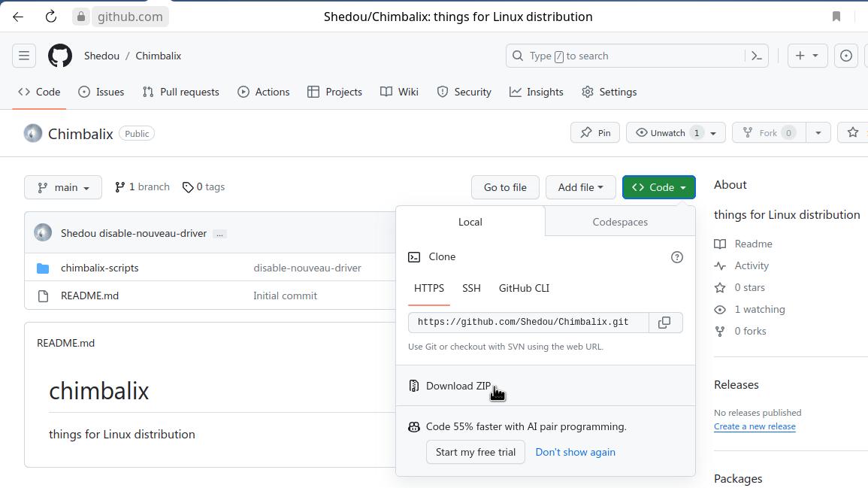Viewport: 868px width, 488px height.
Task: Open the Unwatch notifications dropdown
Action: pos(676,133)
